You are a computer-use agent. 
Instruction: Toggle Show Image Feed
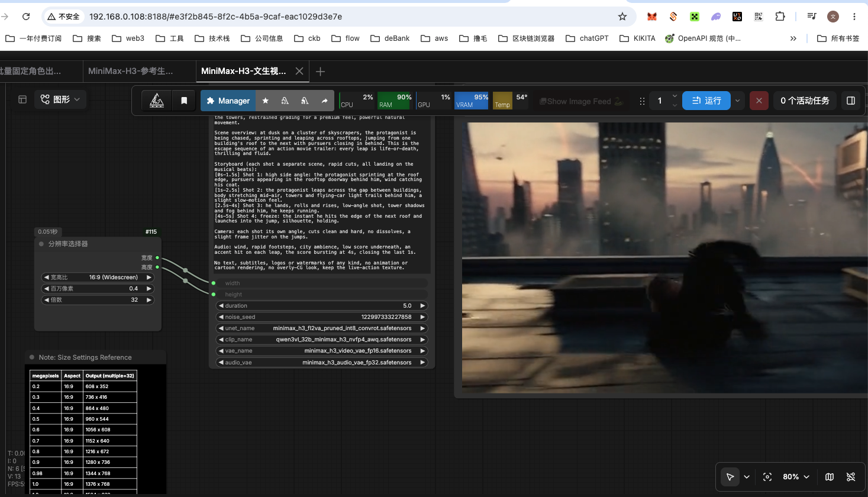click(581, 101)
